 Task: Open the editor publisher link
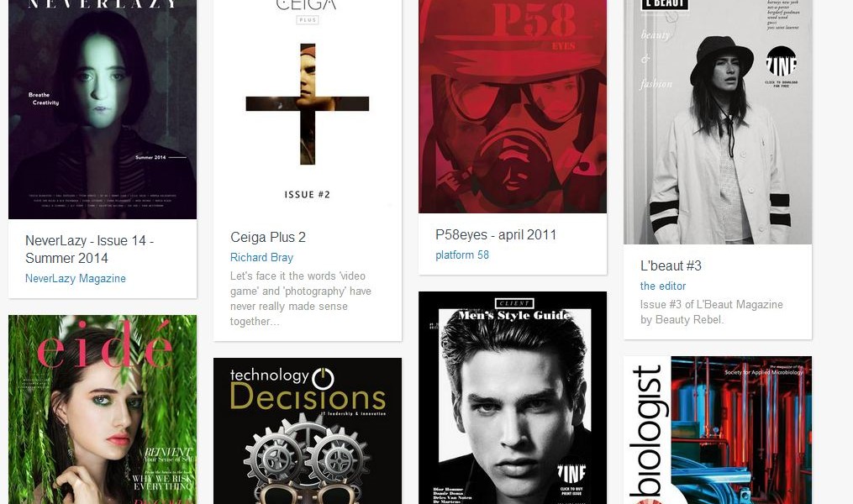(x=663, y=286)
